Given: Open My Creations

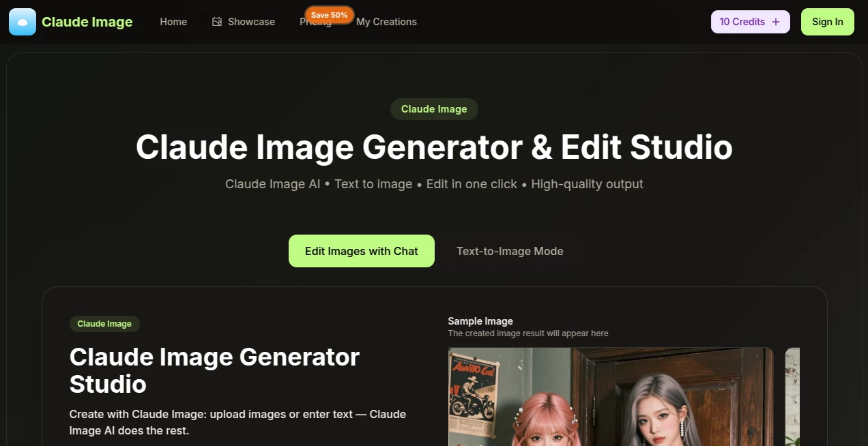Looking at the screenshot, I should point(386,21).
